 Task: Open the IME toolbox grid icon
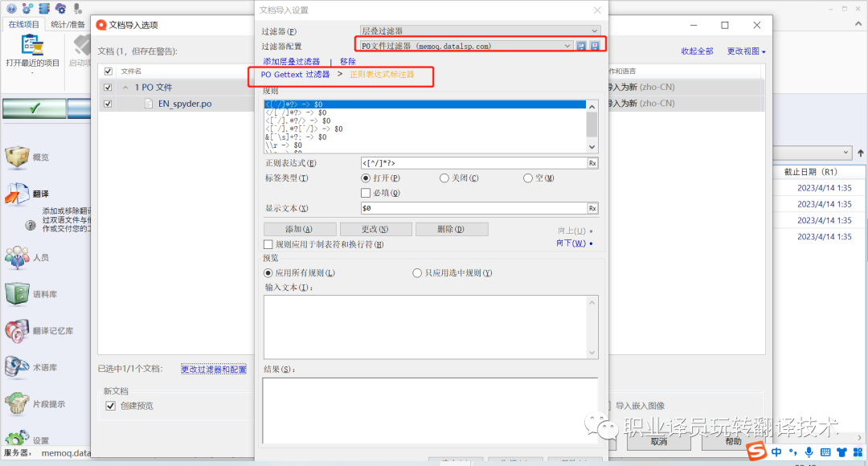(858, 452)
